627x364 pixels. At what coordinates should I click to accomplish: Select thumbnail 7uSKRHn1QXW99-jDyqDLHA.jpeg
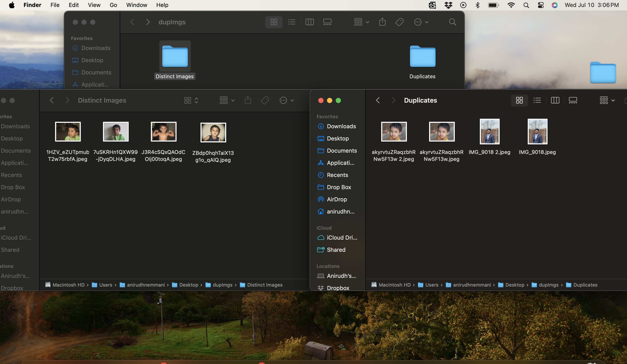coord(116,132)
